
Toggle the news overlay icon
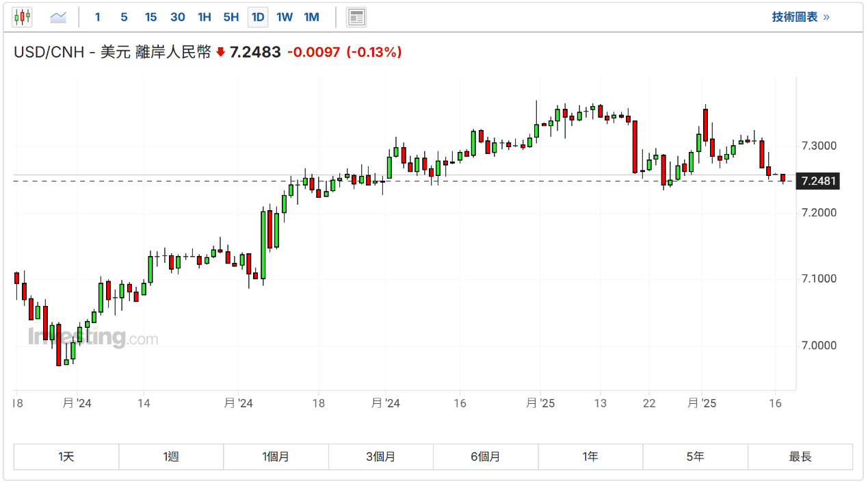click(356, 17)
